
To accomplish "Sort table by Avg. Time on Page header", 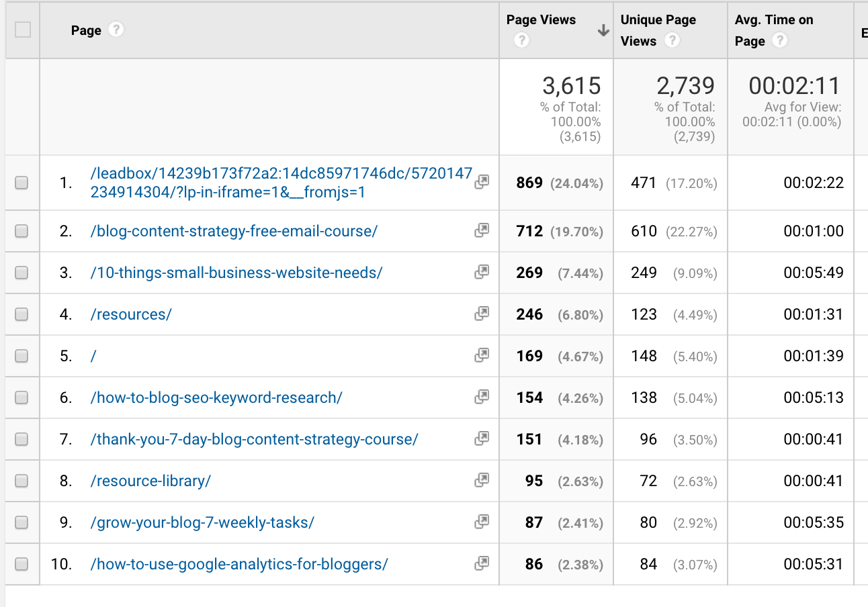I will click(773, 20).
